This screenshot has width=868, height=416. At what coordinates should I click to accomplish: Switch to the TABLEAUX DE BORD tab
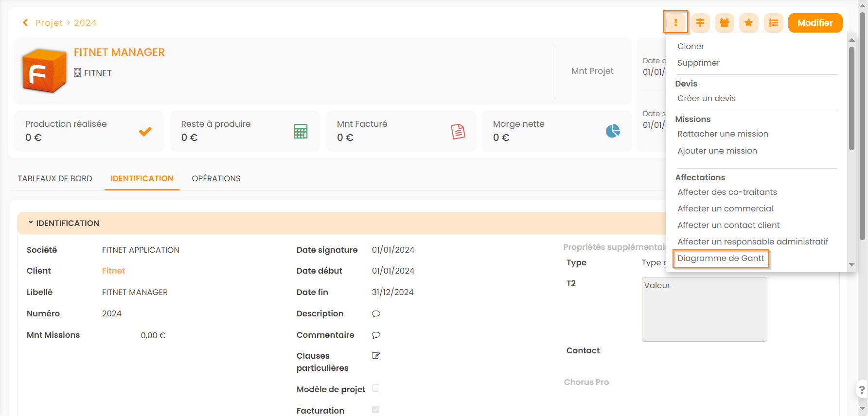pyautogui.click(x=55, y=178)
